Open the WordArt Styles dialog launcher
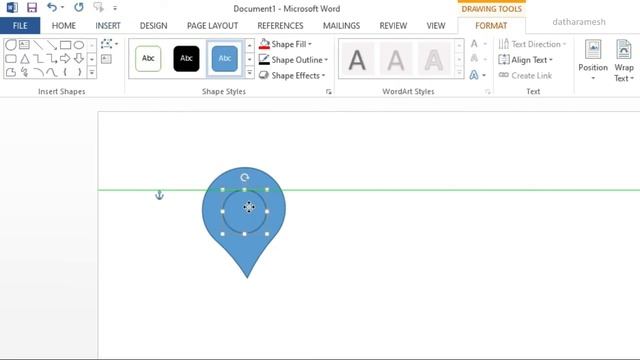 point(488,92)
